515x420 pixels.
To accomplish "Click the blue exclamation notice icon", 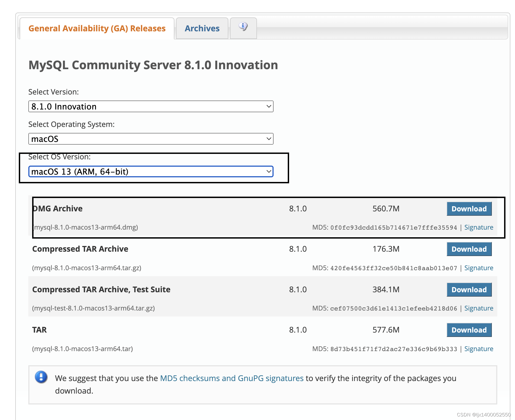I will pos(41,377).
